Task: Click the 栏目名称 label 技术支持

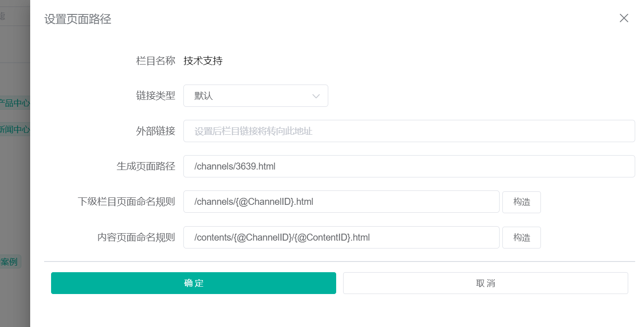Action: pyautogui.click(x=203, y=61)
